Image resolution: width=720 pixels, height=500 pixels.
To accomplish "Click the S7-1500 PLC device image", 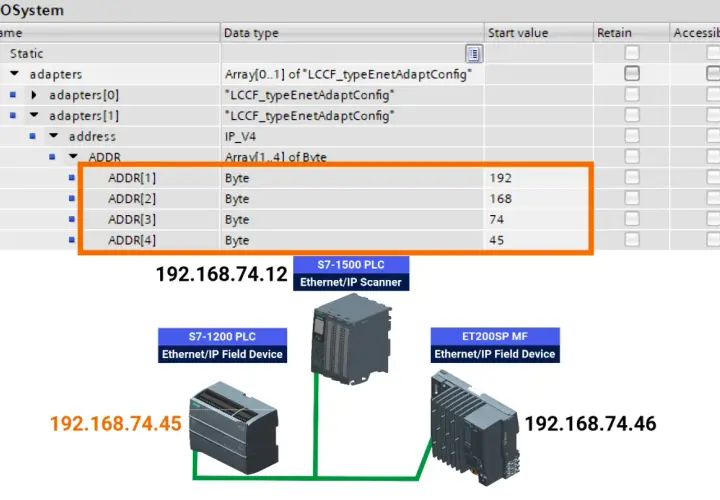I will pyautogui.click(x=351, y=339).
